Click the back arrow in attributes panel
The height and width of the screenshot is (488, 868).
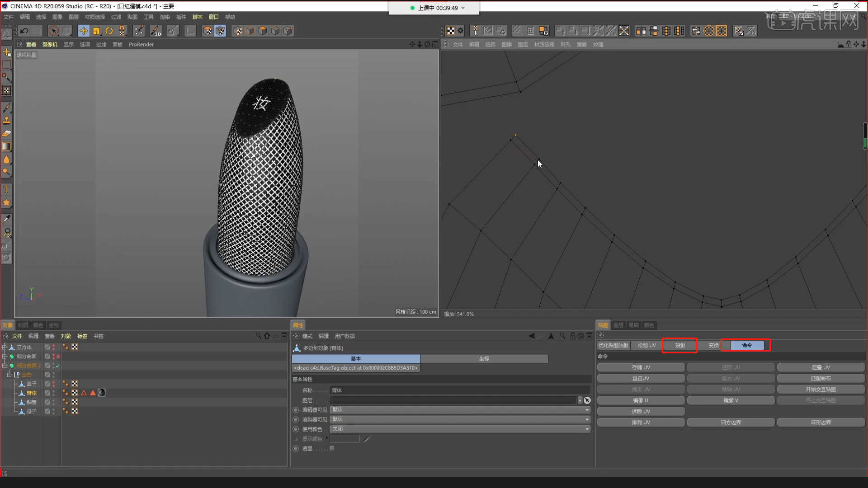click(x=532, y=336)
